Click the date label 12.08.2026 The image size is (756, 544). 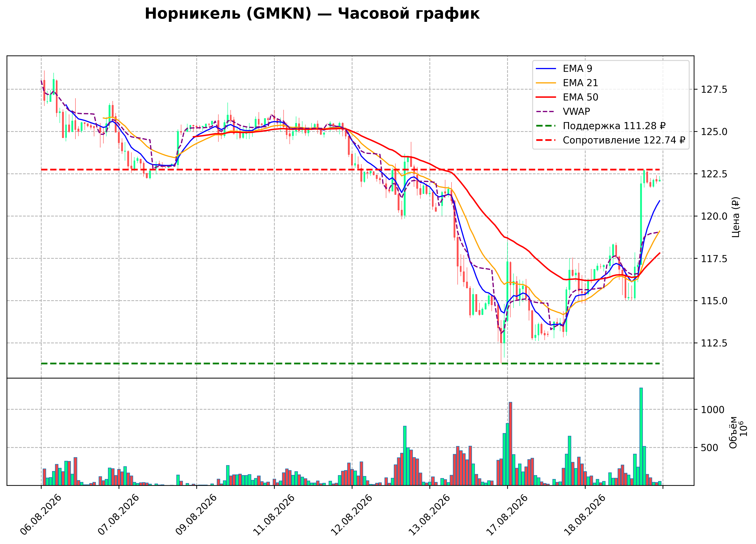coord(352,515)
